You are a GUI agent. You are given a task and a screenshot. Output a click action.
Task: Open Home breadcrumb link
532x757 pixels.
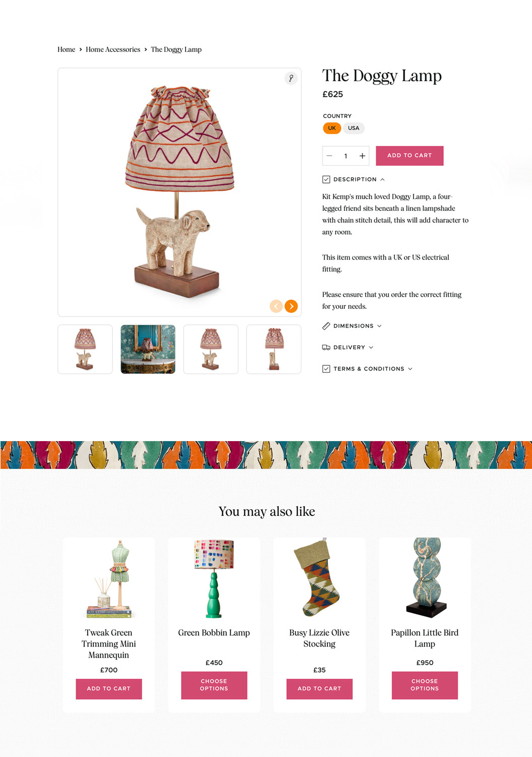point(66,49)
